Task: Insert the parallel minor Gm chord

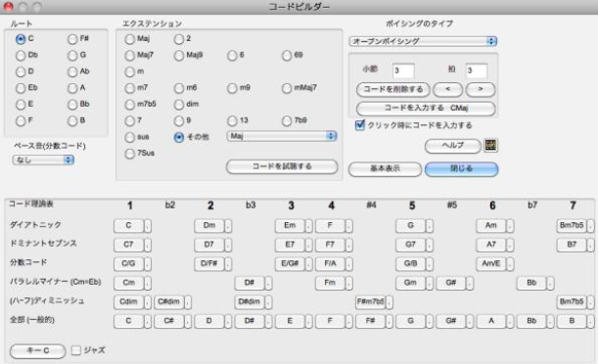Action: 410,283
